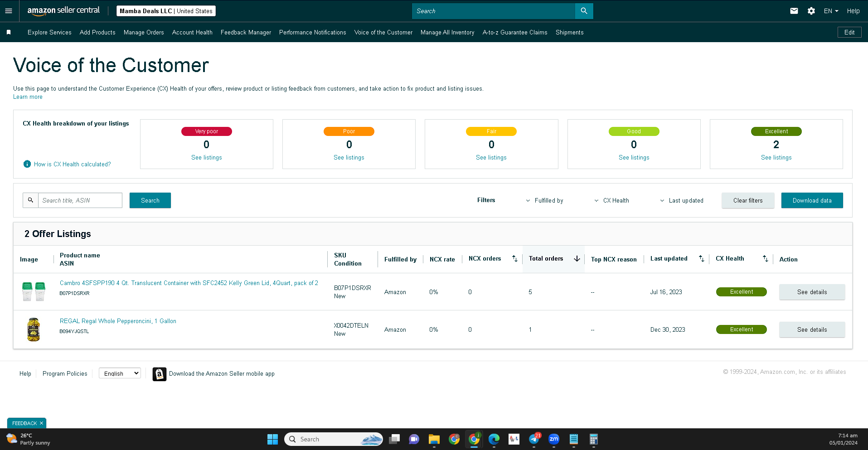Image resolution: width=868 pixels, height=450 pixels.
Task: Open Manage Orders
Action: coord(144,32)
